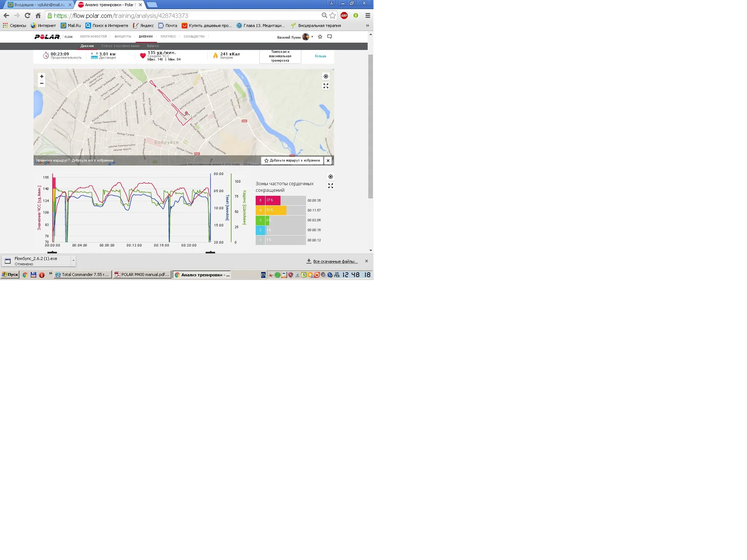
Task: Open FlowSync download item options arrow
Action: [73, 261]
